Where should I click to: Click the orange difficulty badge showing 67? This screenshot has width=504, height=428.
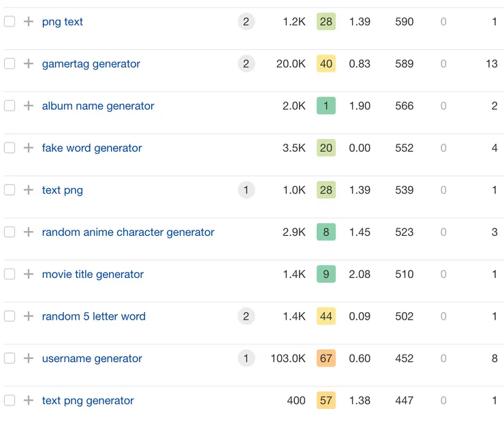[x=326, y=358]
